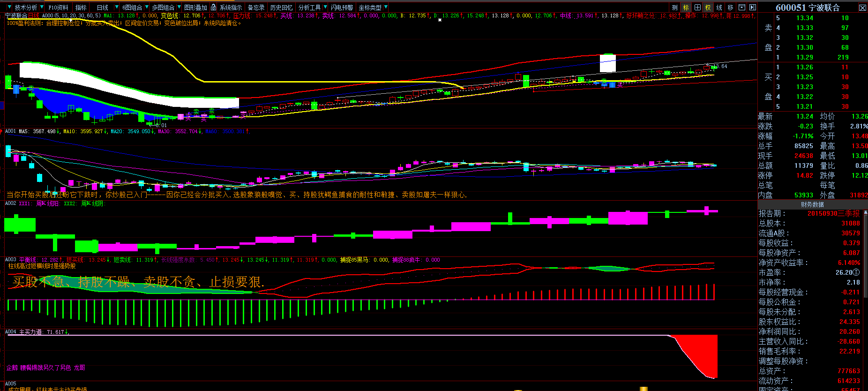Click the A005 indicator panel label
The image size is (868, 391).
click(x=10, y=383)
